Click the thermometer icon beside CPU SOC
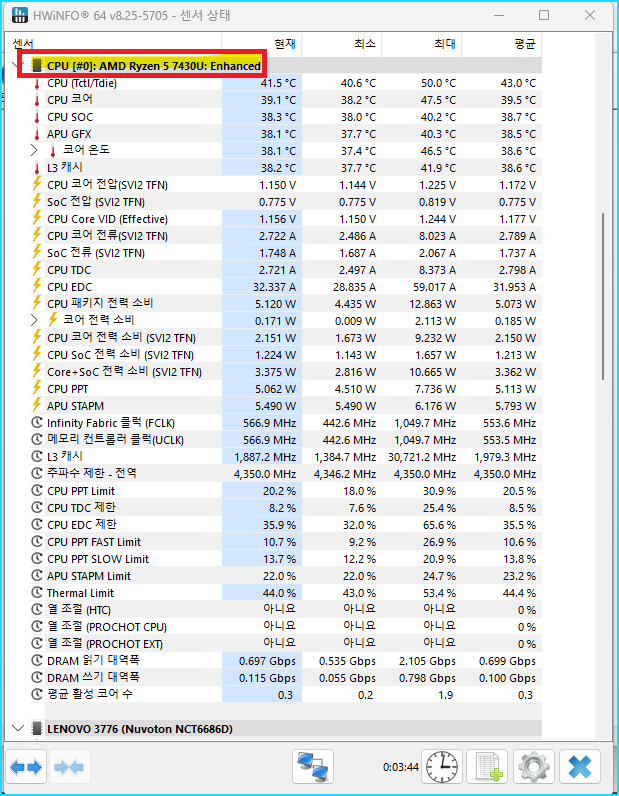This screenshot has height=796, width=619. 37,117
